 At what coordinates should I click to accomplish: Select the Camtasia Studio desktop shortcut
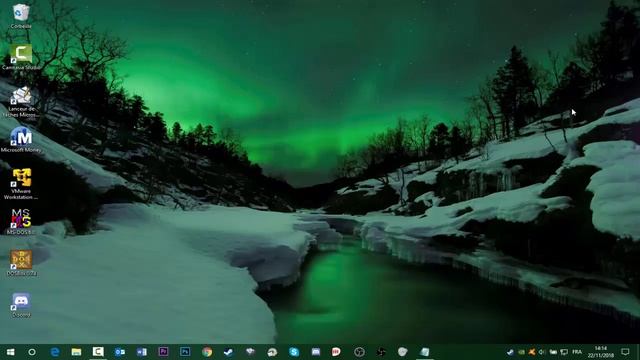[21, 57]
